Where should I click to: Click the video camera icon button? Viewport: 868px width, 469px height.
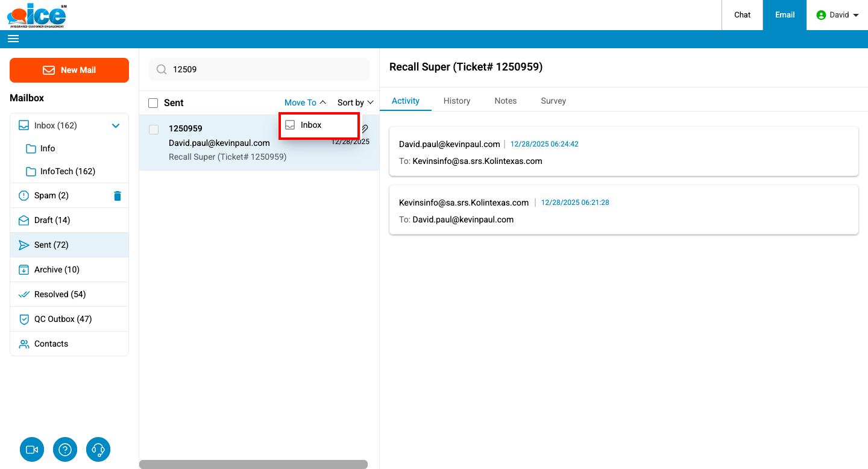[x=32, y=450]
